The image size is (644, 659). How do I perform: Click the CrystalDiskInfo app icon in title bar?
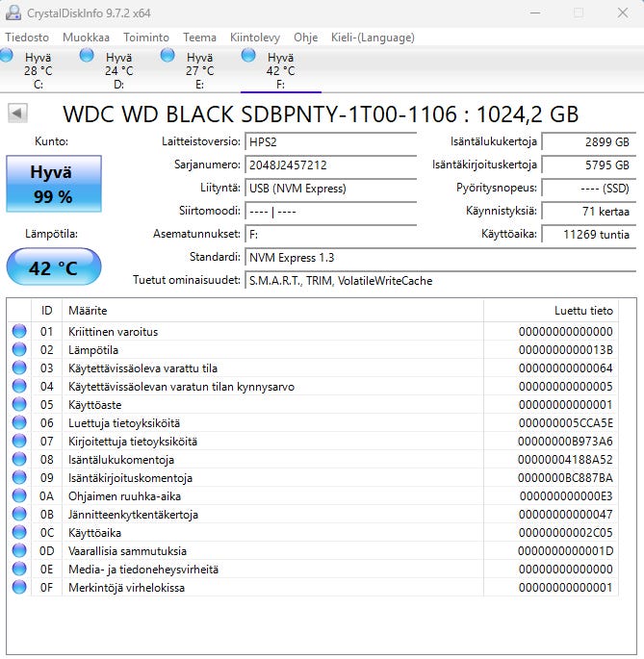[x=13, y=13]
